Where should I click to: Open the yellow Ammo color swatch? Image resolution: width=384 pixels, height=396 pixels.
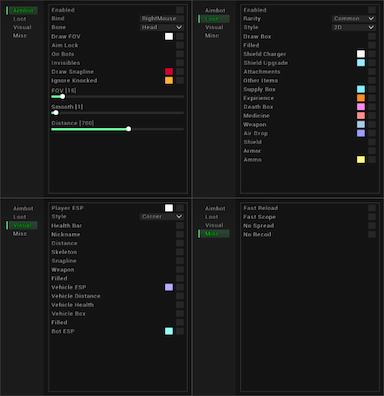tap(361, 160)
